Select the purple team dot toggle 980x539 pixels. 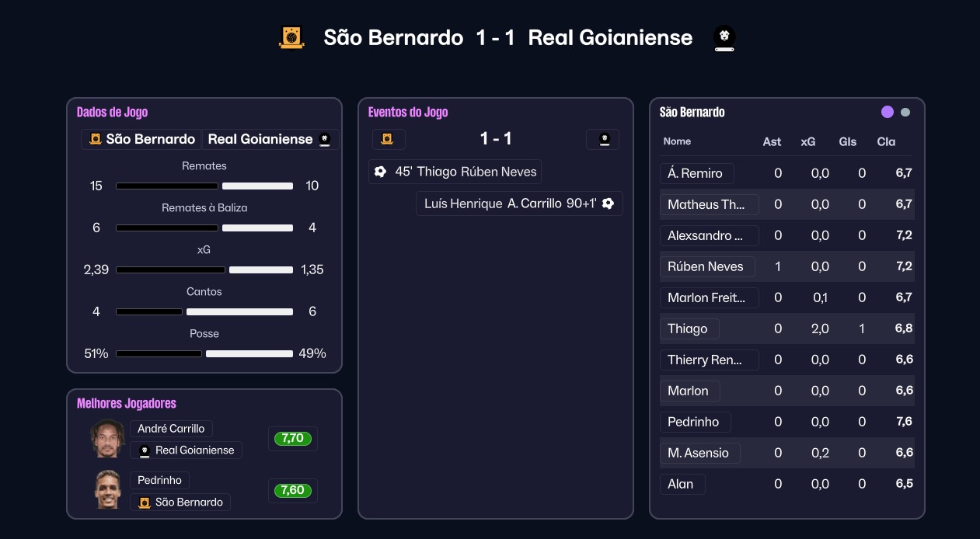pos(888,112)
